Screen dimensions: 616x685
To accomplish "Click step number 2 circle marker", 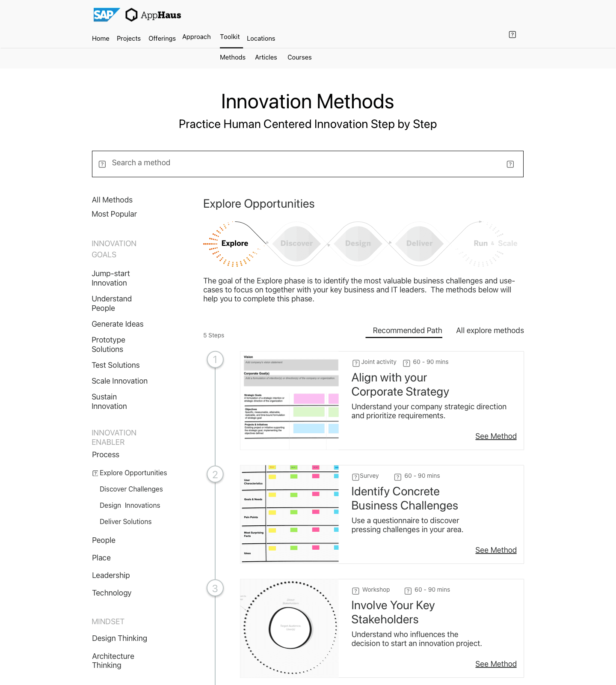I will (x=215, y=474).
